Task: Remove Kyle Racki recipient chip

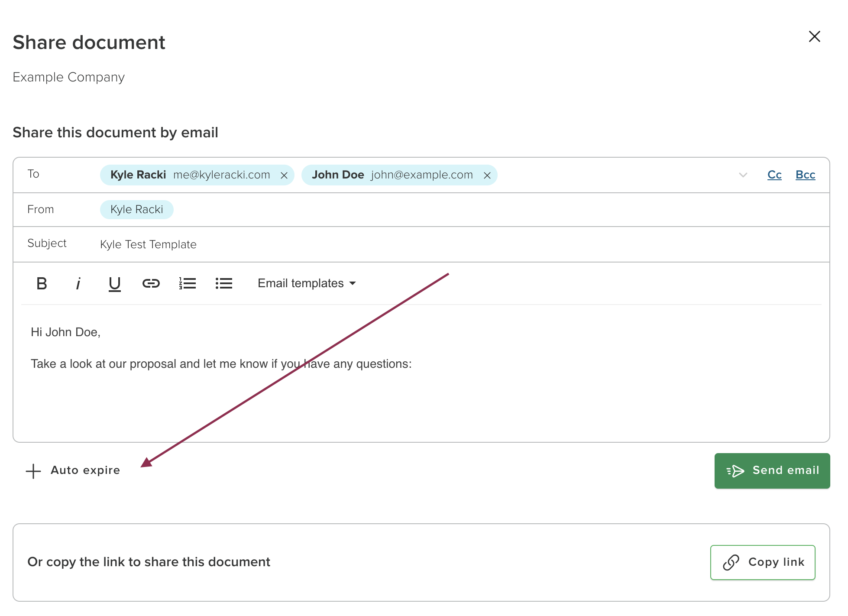Action: coord(284,175)
